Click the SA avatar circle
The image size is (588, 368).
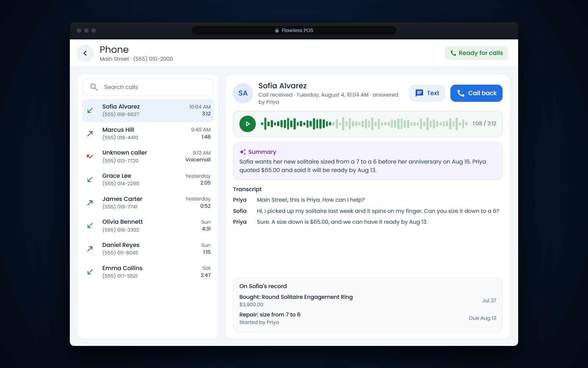click(x=243, y=93)
